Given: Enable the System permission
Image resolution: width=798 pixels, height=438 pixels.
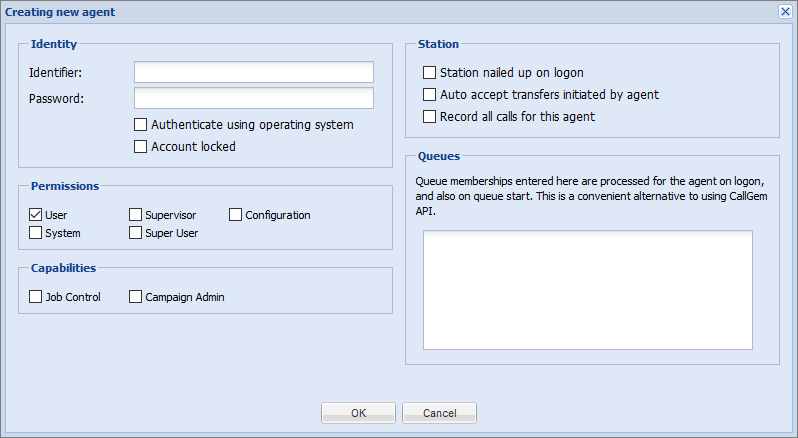Looking at the screenshot, I should (36, 232).
